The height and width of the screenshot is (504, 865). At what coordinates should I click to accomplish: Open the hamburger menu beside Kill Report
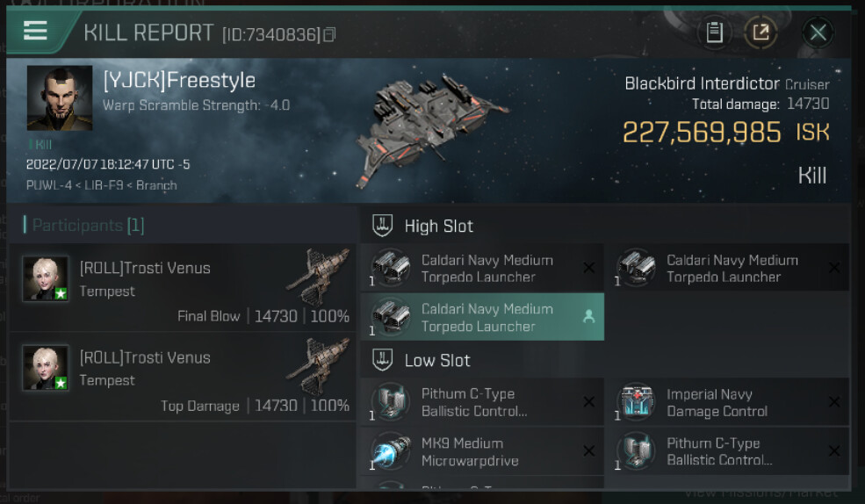tap(35, 31)
